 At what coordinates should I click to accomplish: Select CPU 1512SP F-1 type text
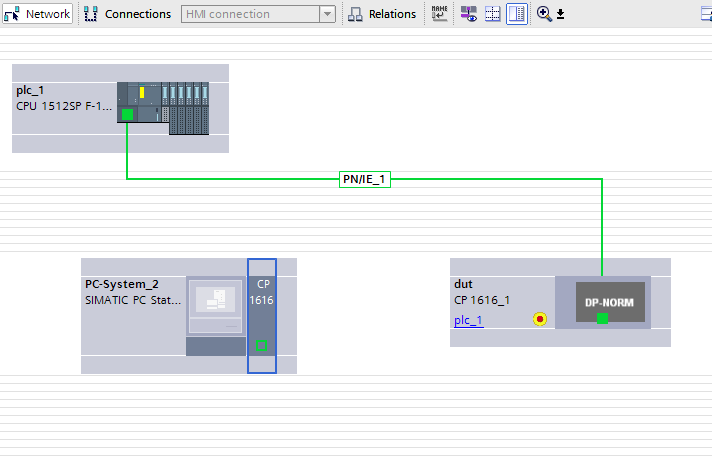[64, 106]
